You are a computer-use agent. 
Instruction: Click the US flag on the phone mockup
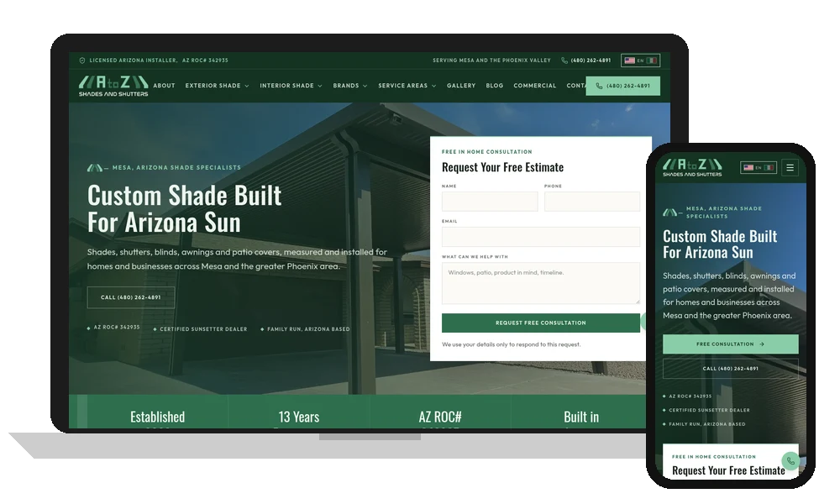pos(748,168)
